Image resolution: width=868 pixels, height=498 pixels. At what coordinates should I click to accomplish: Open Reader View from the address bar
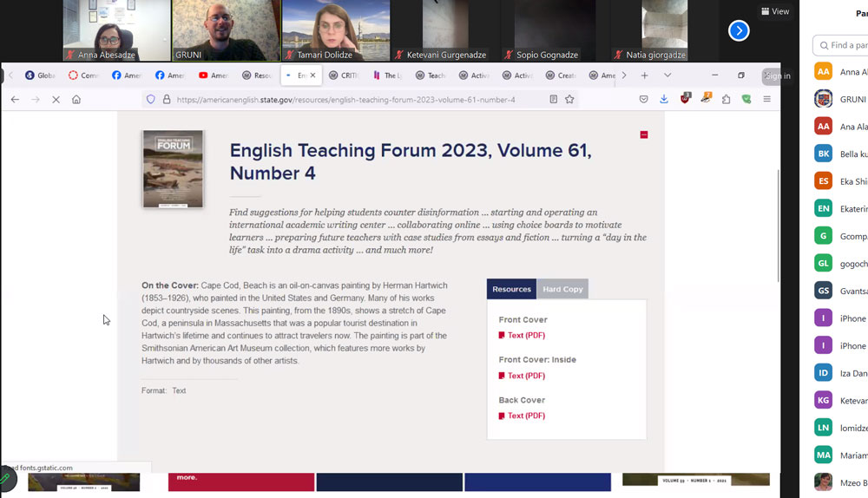click(x=553, y=100)
